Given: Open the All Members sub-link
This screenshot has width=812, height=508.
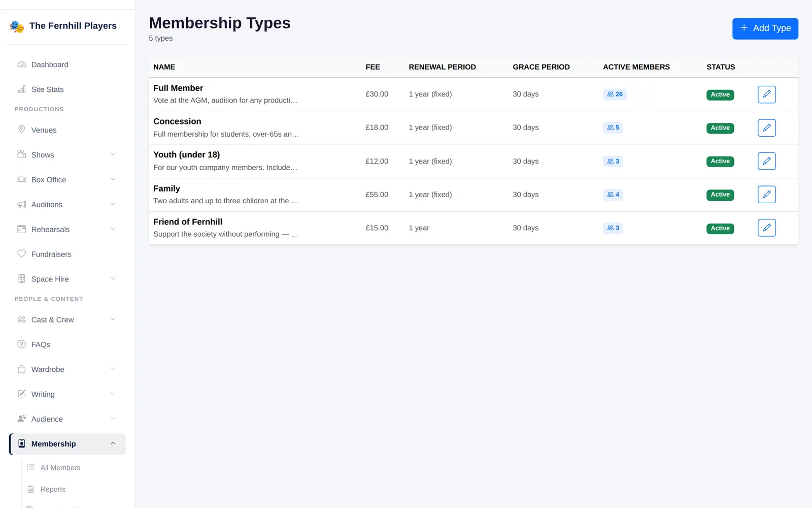Looking at the screenshot, I should coord(60,467).
